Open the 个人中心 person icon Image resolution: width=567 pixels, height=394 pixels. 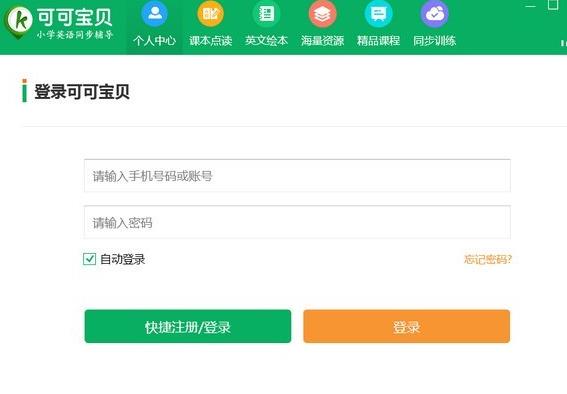(154, 14)
